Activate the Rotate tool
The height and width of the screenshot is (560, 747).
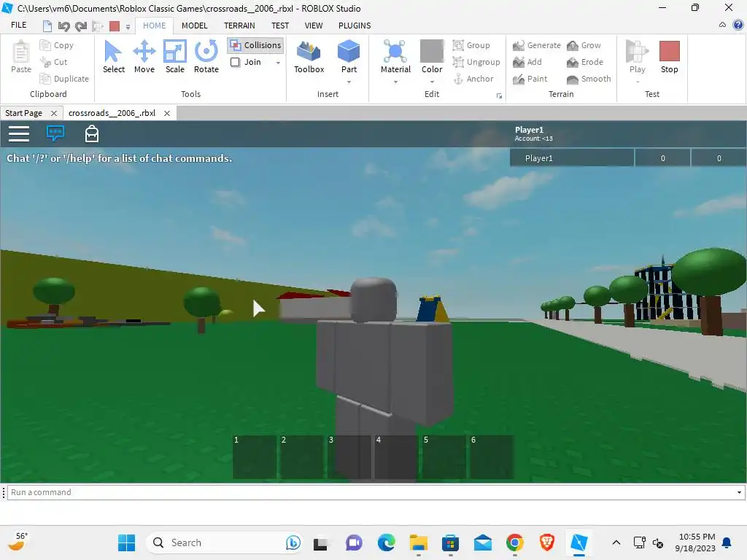pos(206,57)
